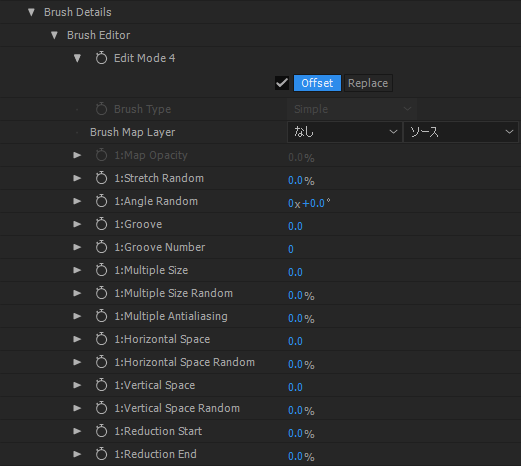Open the Brush Map Layer なし dropdown
Screen dimensions: 521x466
tap(345, 132)
